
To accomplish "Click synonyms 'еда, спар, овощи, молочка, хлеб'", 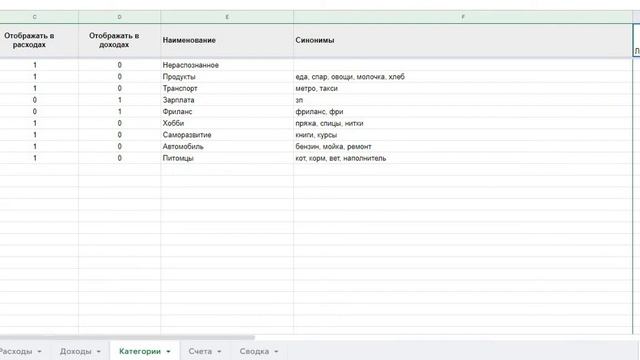I will (463, 77).
